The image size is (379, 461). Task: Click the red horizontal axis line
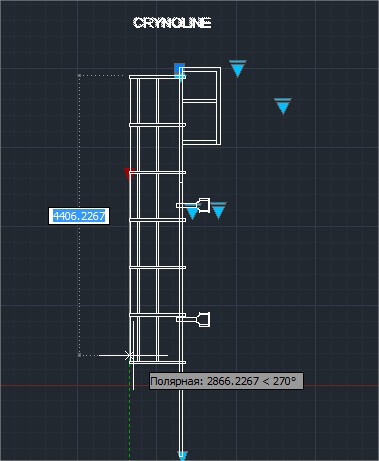189,386
